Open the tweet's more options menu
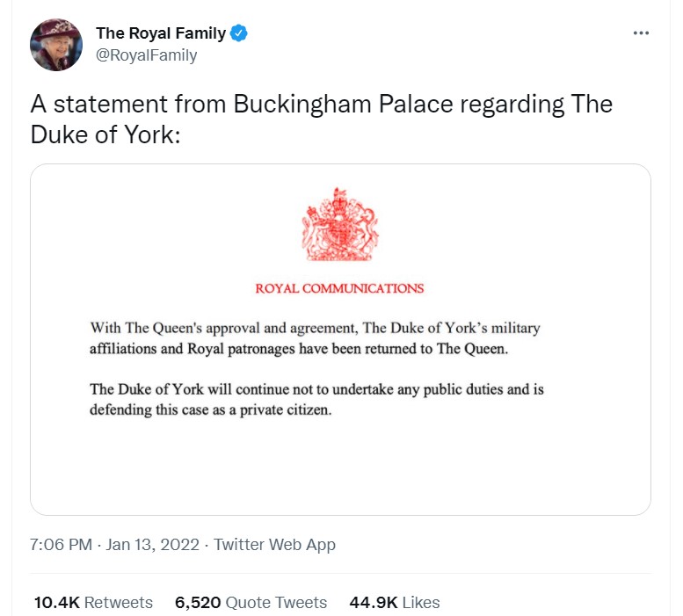 point(641,33)
